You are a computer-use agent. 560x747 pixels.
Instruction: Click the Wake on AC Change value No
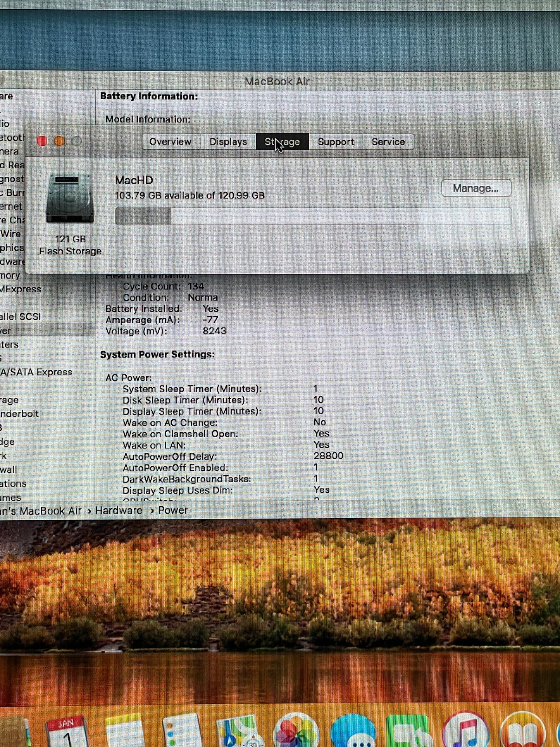pyautogui.click(x=320, y=423)
